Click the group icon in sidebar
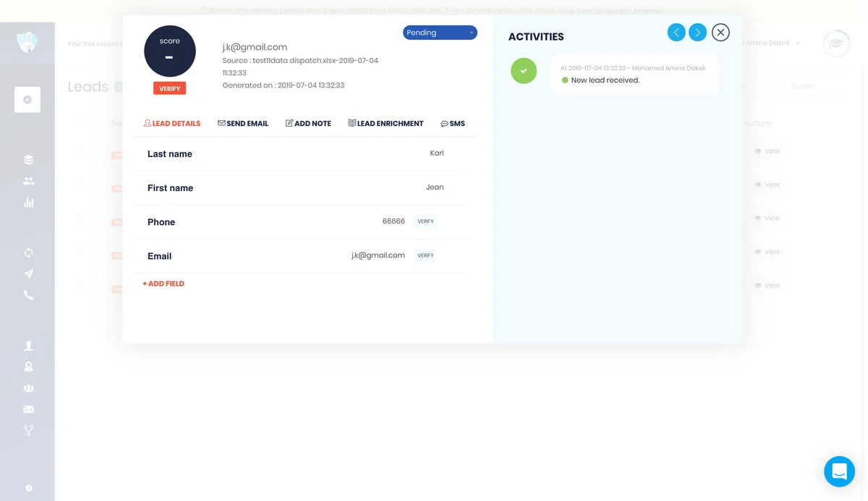Image resolution: width=868 pixels, height=501 pixels. [x=28, y=388]
